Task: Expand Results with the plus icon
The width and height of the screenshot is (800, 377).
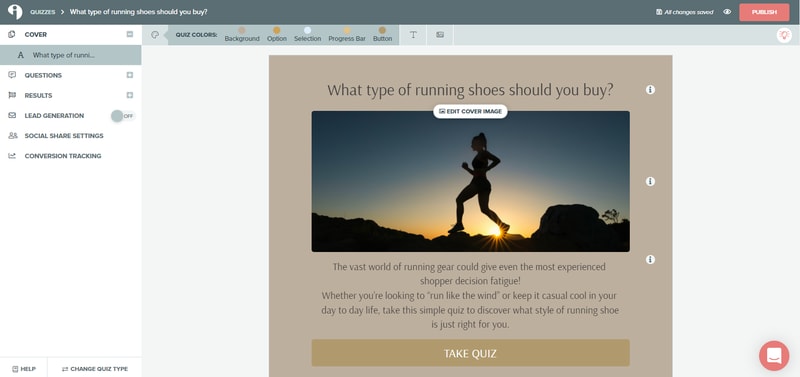Action: click(x=130, y=95)
